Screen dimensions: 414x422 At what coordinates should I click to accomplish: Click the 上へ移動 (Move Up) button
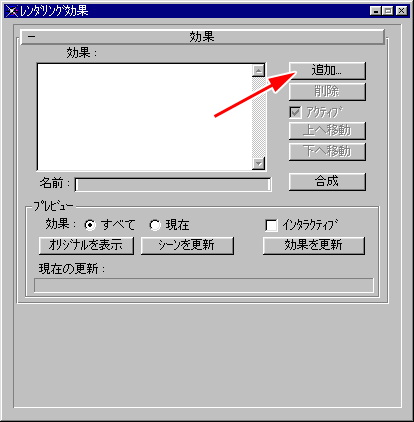tap(327, 131)
